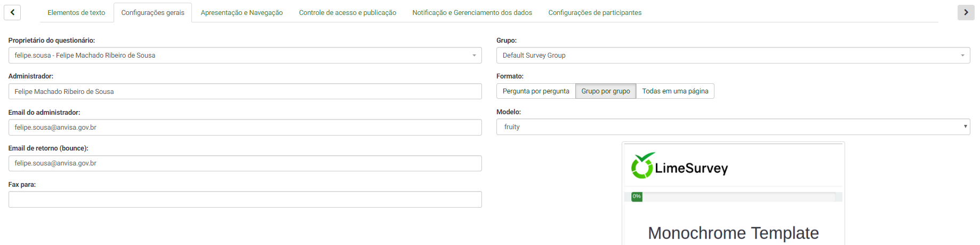Go to Controle de acesso e publicação tab
This screenshot has width=980, height=245.
[x=347, y=13]
